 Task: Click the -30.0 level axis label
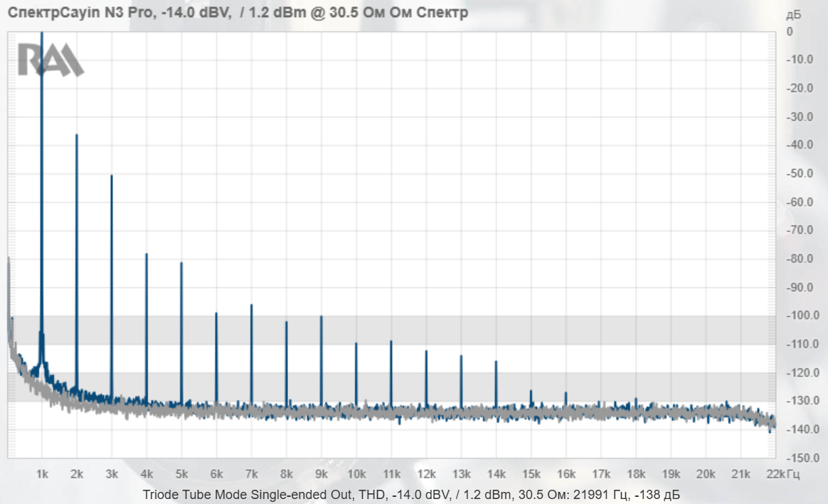pyautogui.click(x=800, y=117)
